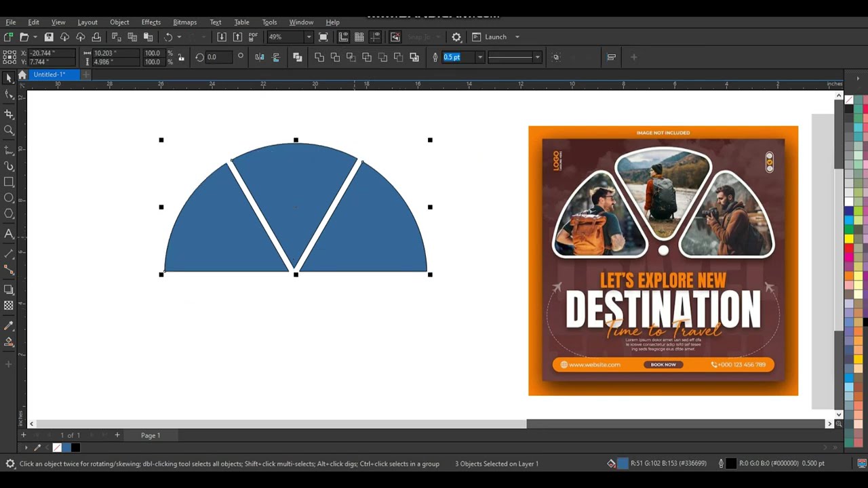Screen dimensions: 868x488
Task: Select the Rectangle tool
Action: click(9, 182)
